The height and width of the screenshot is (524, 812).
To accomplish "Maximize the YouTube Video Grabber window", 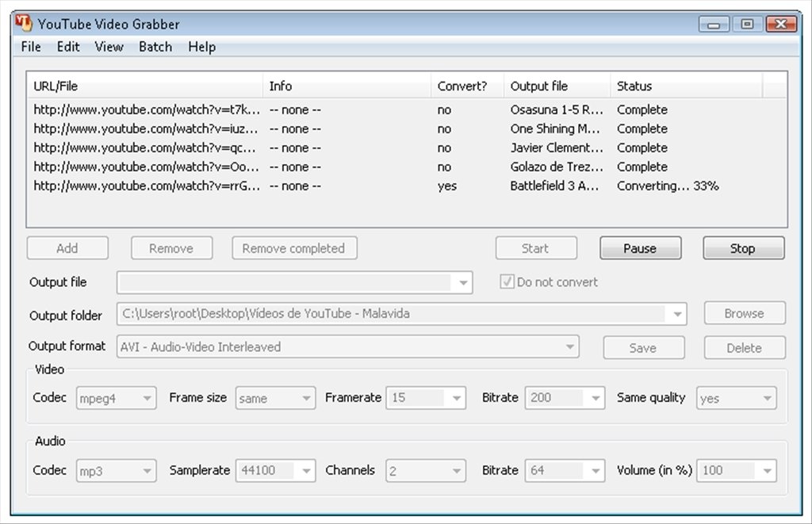I will [x=747, y=25].
